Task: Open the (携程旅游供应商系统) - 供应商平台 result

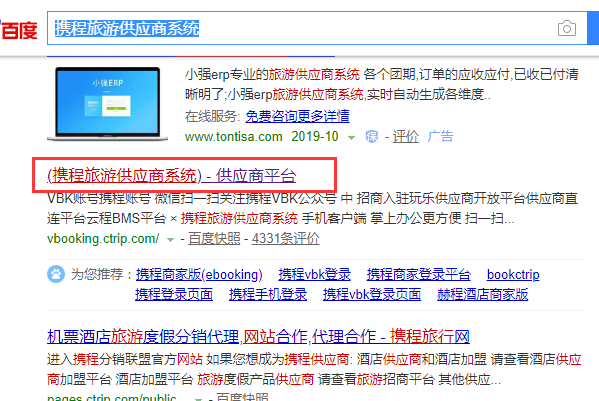Action: point(172,176)
